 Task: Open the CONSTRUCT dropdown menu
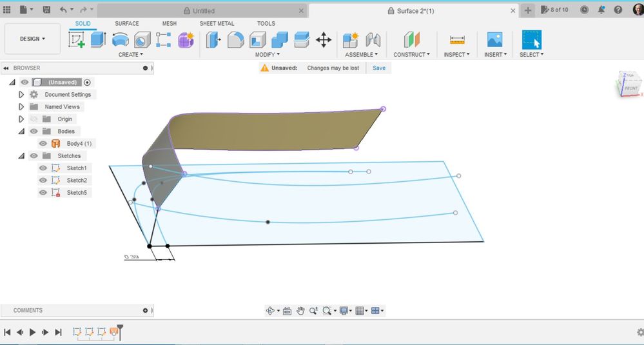[411, 54]
